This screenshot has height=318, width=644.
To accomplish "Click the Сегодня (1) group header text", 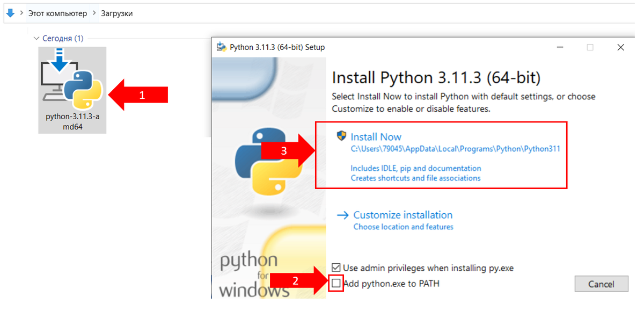I will click(63, 39).
